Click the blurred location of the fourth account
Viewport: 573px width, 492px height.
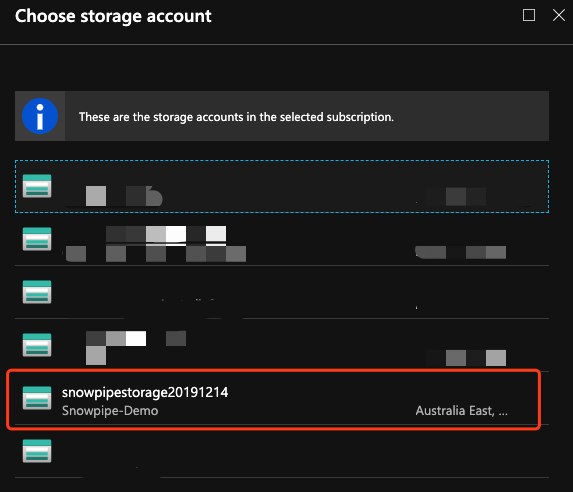[466, 357]
